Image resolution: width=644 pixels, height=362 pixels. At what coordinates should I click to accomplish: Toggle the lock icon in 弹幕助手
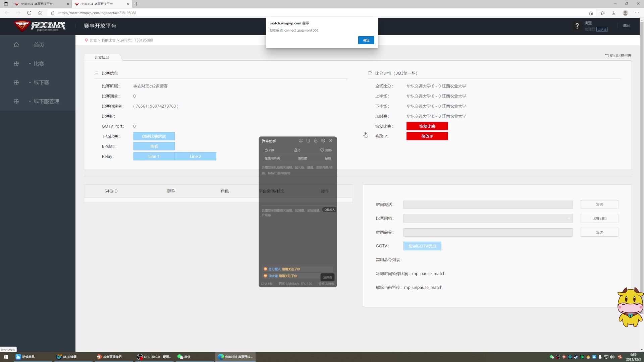(316, 141)
